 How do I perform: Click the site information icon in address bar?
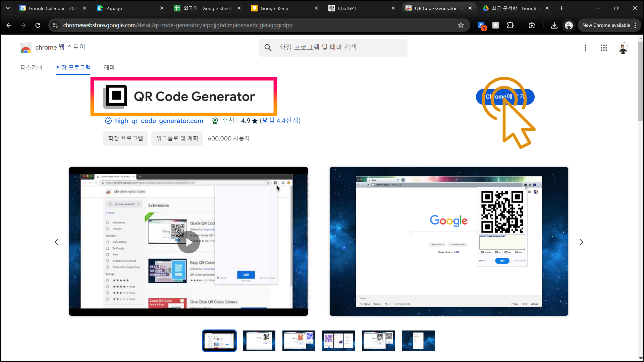55,25
